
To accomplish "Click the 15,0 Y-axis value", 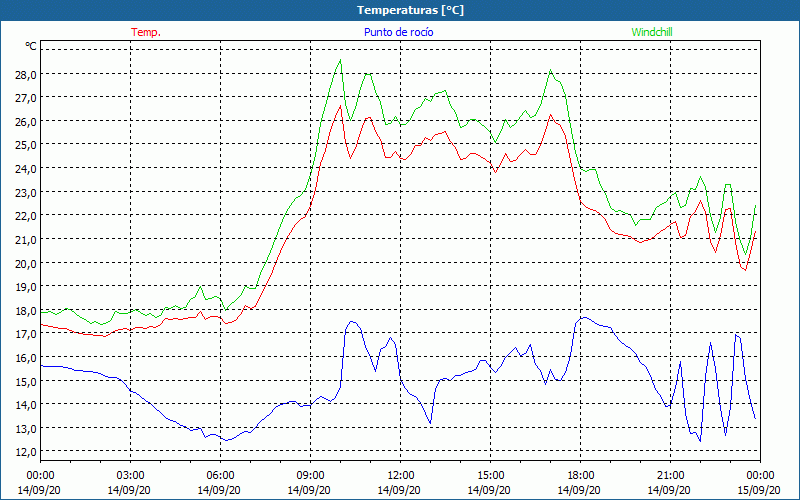I will click(26, 382).
